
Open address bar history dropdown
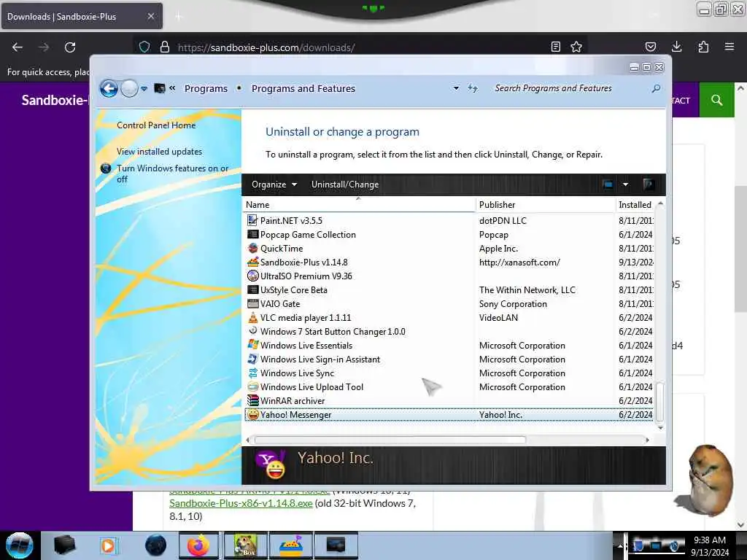(x=456, y=88)
